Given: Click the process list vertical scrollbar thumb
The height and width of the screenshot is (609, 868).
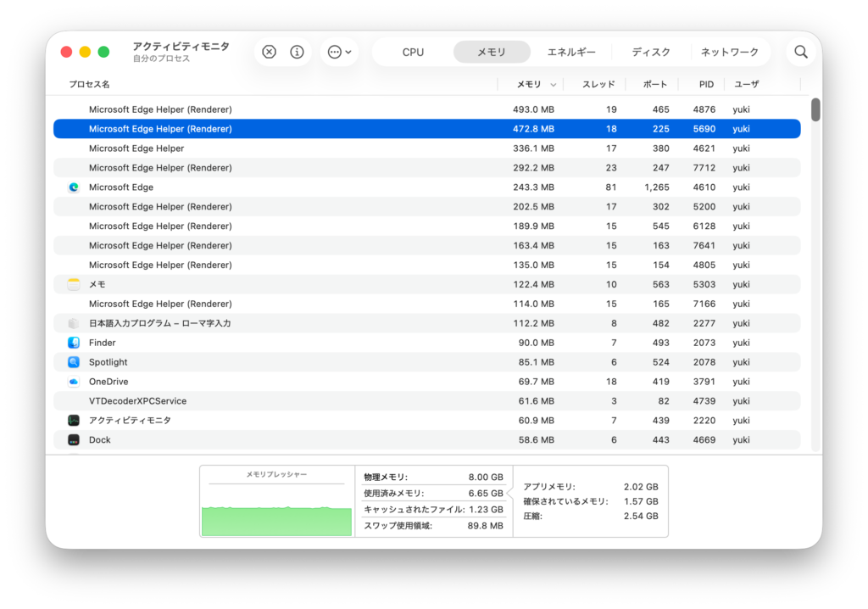Looking at the screenshot, I should 815,109.
